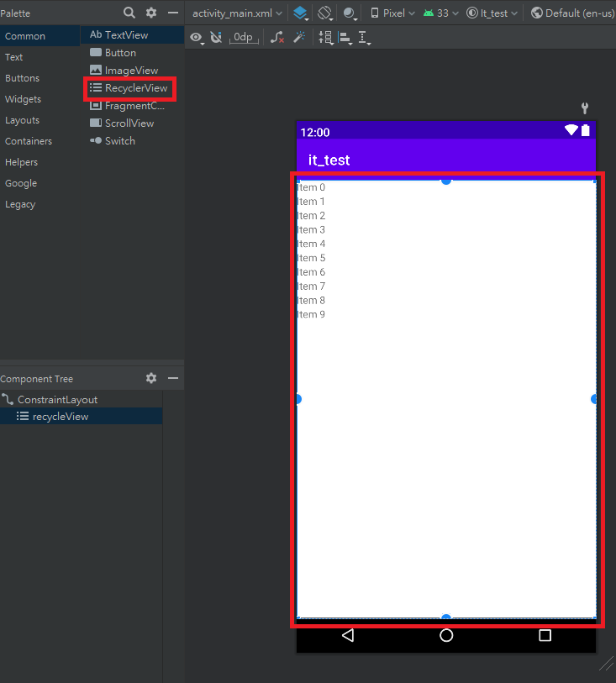
Task: Select the Widgets palette category
Action: coord(40,99)
